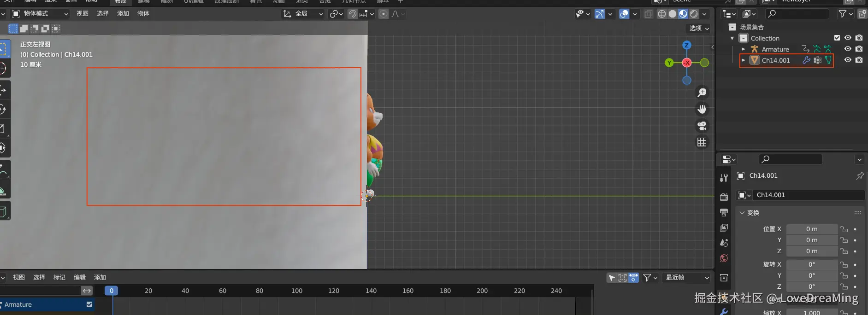Open the outliner filter dropdown
Viewport: 868px width, 315px height.
pyautogui.click(x=845, y=14)
